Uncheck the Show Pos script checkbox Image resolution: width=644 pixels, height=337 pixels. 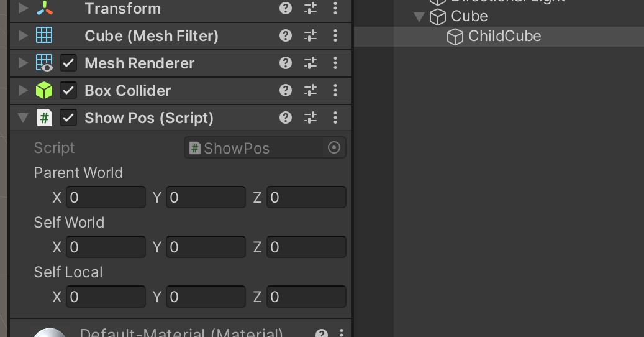pos(68,118)
